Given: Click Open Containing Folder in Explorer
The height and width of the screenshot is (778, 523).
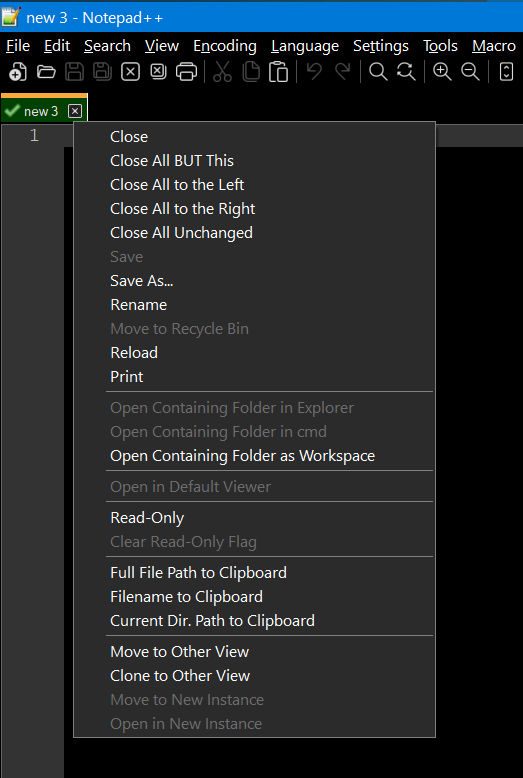Looking at the screenshot, I should tap(255, 408).
